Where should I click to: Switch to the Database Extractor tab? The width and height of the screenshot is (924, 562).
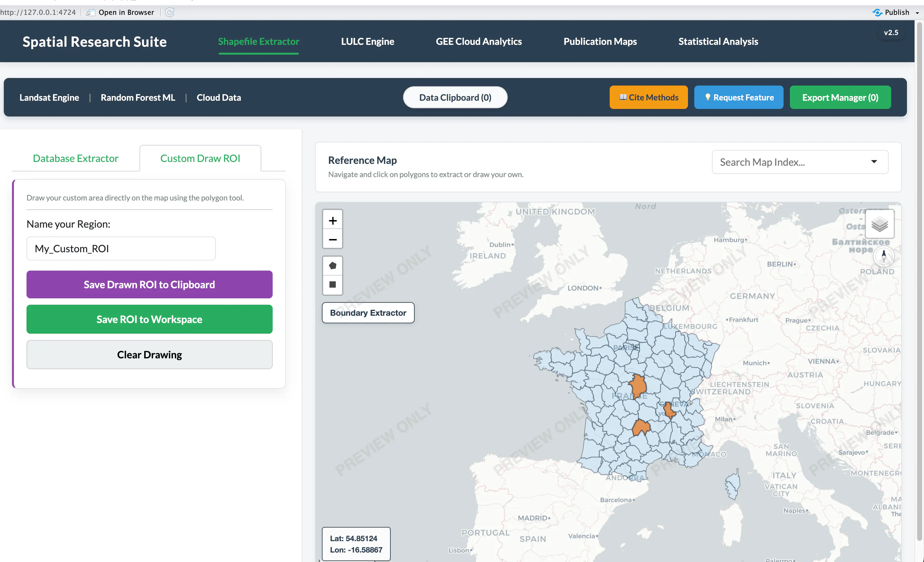pos(76,158)
